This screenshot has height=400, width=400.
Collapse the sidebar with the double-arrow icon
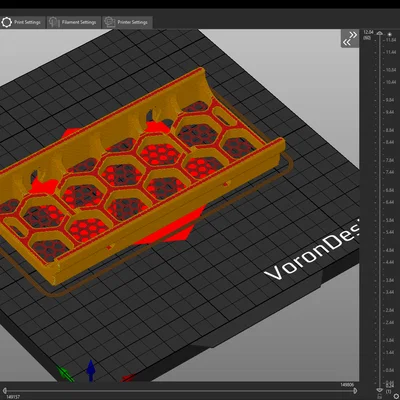[350, 39]
